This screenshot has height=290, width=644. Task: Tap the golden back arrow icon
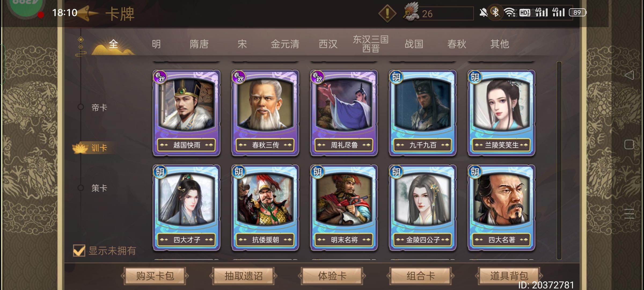[x=88, y=13]
